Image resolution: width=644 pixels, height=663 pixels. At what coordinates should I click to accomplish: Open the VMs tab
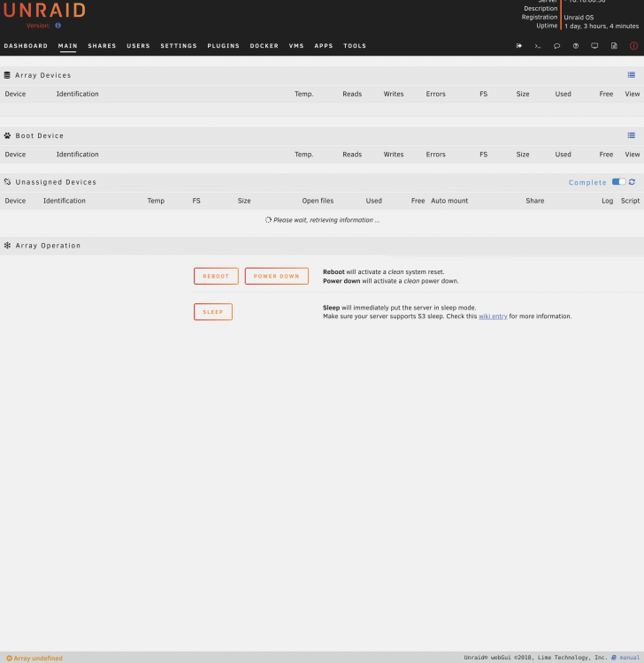click(296, 46)
